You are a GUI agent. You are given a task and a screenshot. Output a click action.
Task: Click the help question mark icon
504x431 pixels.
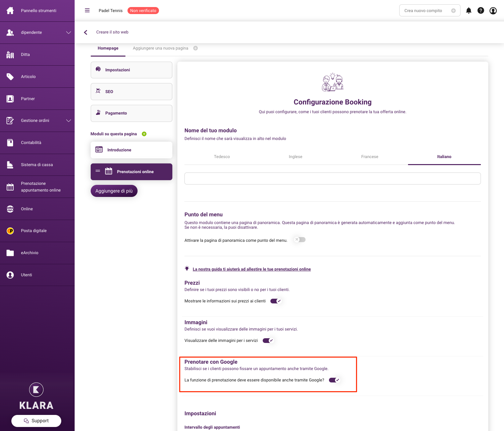[x=481, y=10]
